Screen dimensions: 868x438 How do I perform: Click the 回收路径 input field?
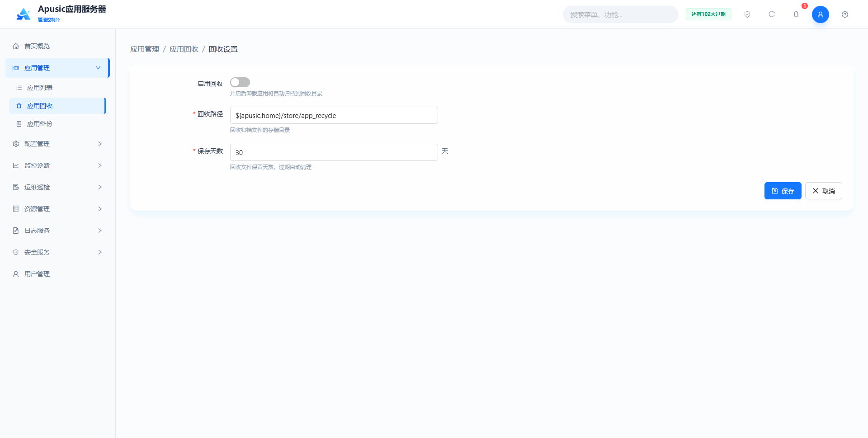tap(334, 115)
